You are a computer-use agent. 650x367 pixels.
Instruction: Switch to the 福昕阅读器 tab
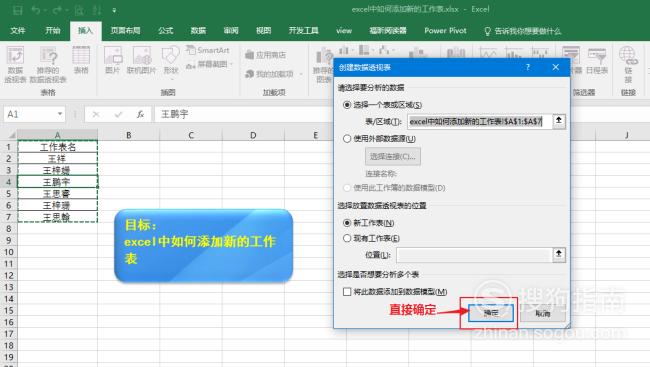click(388, 31)
